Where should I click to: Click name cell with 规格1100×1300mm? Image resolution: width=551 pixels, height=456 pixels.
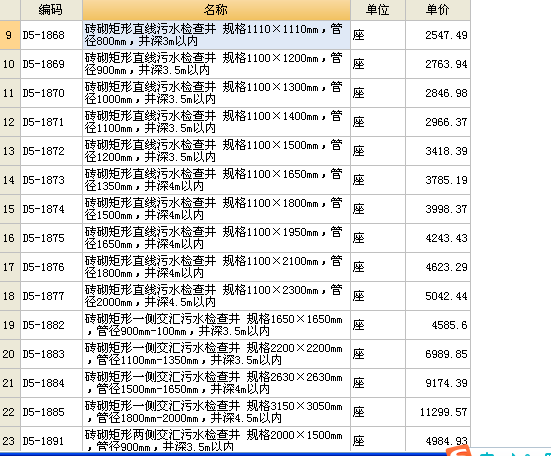[x=216, y=93]
